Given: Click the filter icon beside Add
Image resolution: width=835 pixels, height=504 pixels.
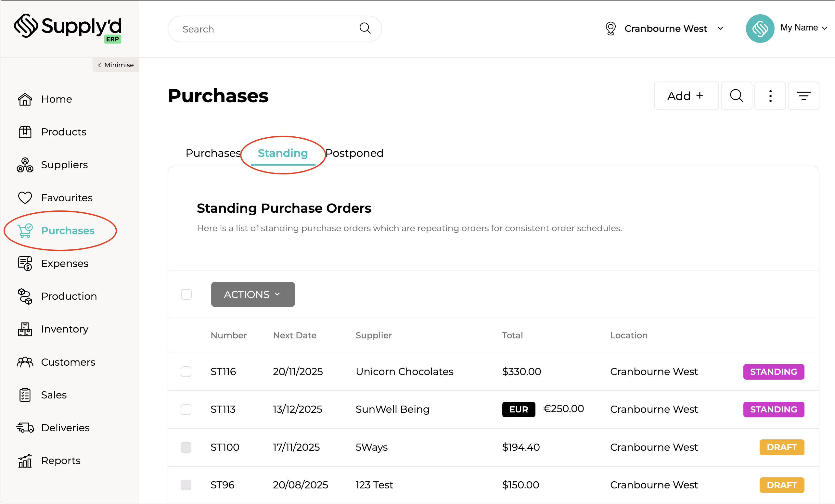Looking at the screenshot, I should click(x=803, y=96).
